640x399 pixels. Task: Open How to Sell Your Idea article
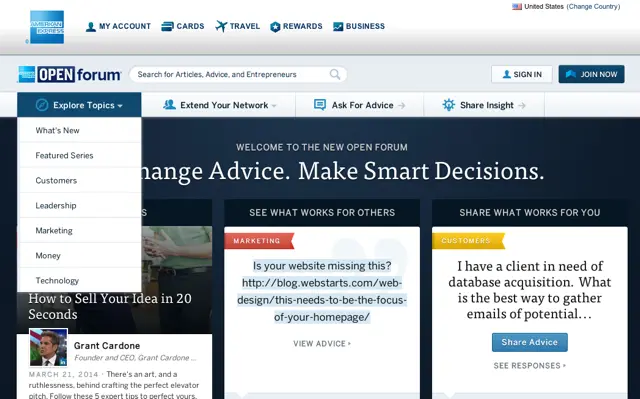110,306
